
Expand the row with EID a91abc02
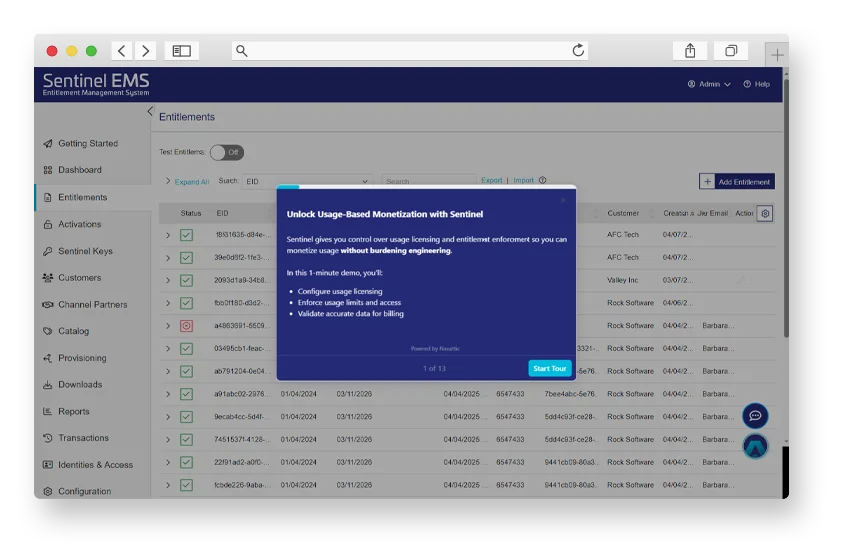(x=168, y=394)
